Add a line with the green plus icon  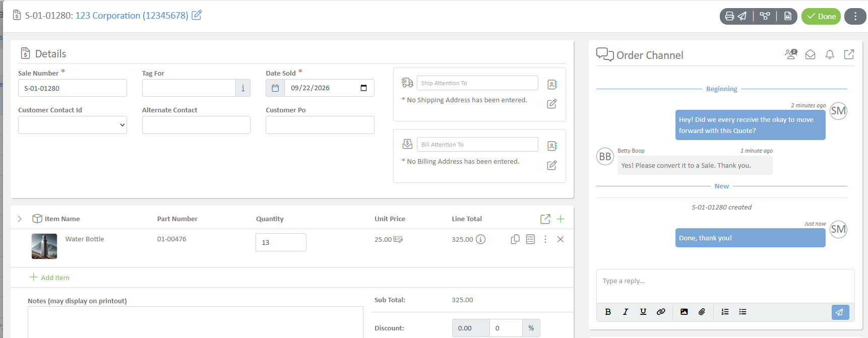[561, 219]
